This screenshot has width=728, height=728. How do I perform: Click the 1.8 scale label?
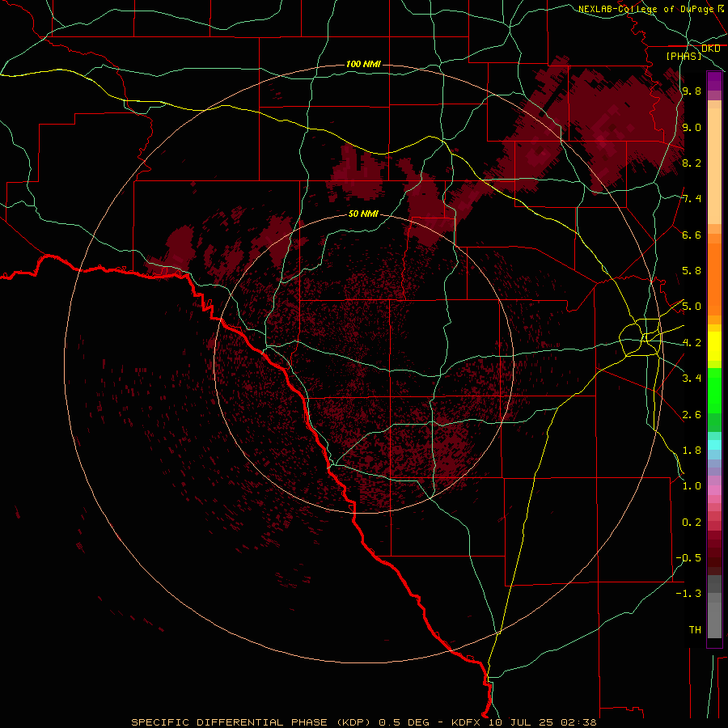(x=692, y=451)
